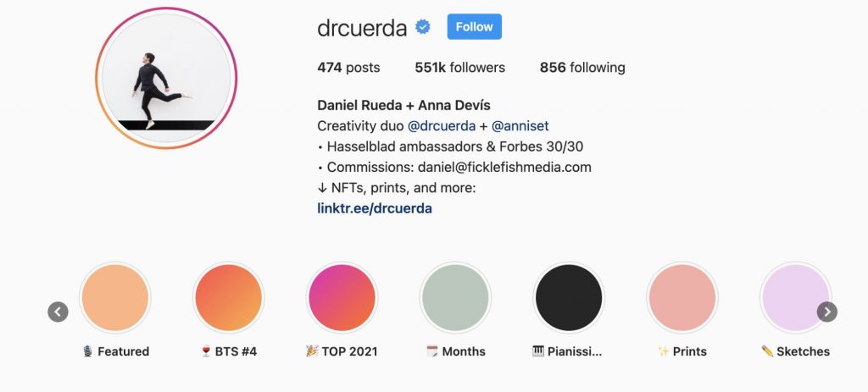This screenshot has height=392, width=868.
Task: Open the Months highlight circle
Action: 455,298
